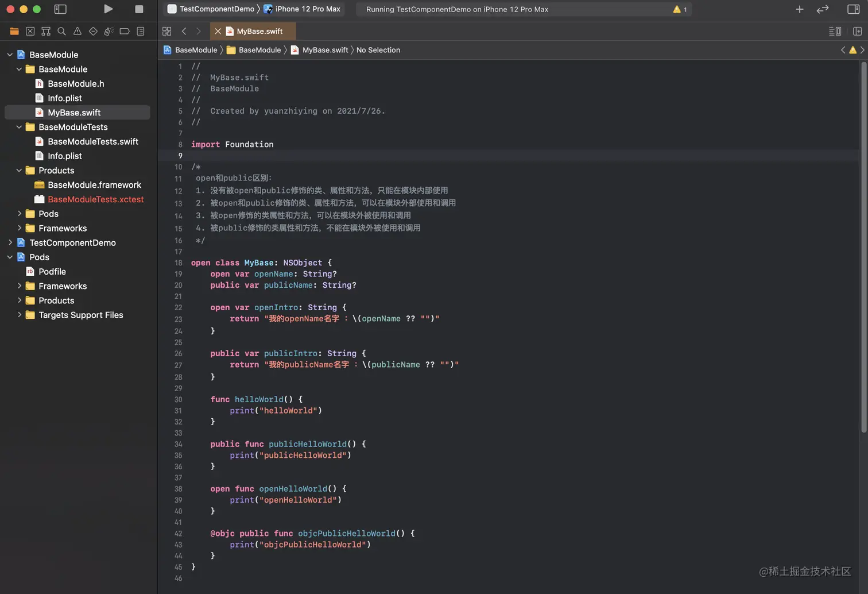Run the scheme with the play button
Viewport: 868px width, 594px height.
click(108, 9)
